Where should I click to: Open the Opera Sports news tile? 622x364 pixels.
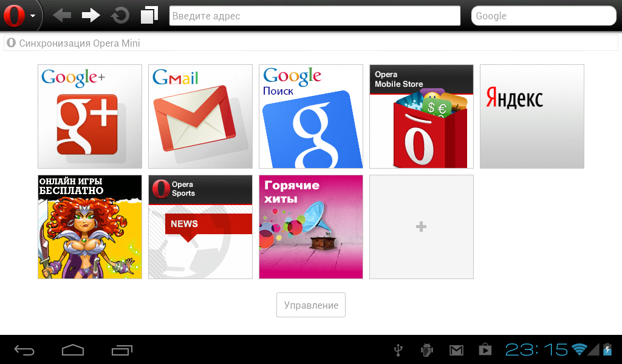pyautogui.click(x=200, y=227)
